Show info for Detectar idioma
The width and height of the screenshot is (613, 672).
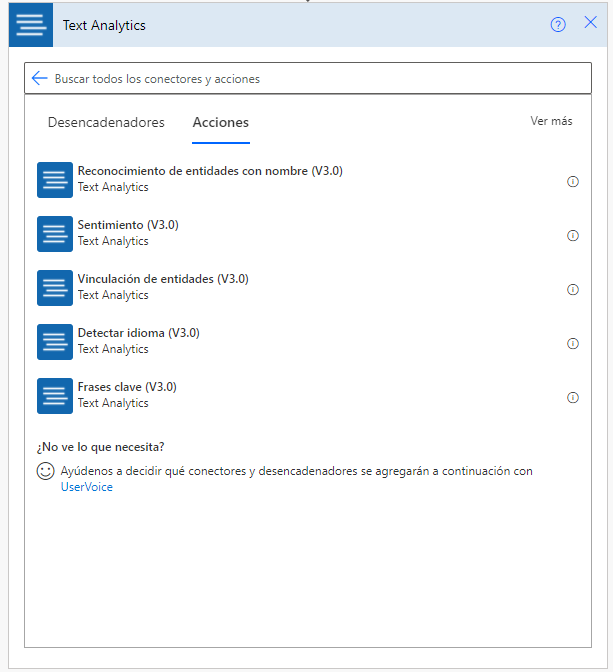tap(573, 344)
